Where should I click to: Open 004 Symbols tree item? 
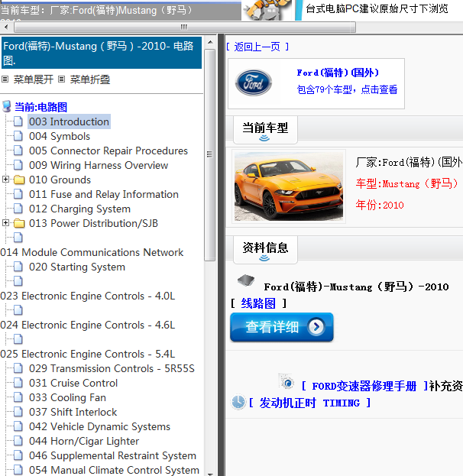pyautogui.click(x=60, y=136)
